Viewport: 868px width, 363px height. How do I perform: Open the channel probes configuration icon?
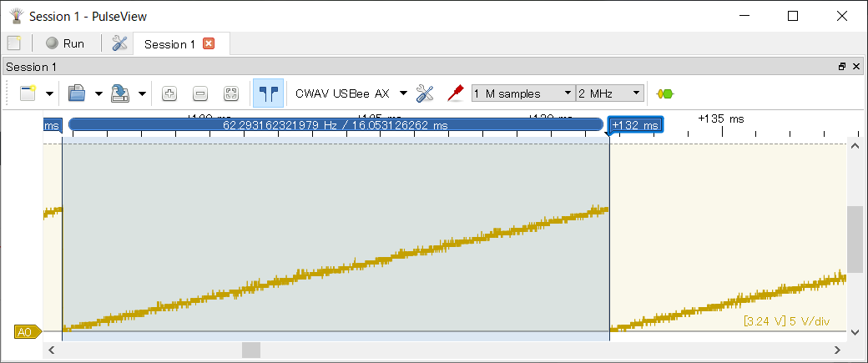click(455, 93)
